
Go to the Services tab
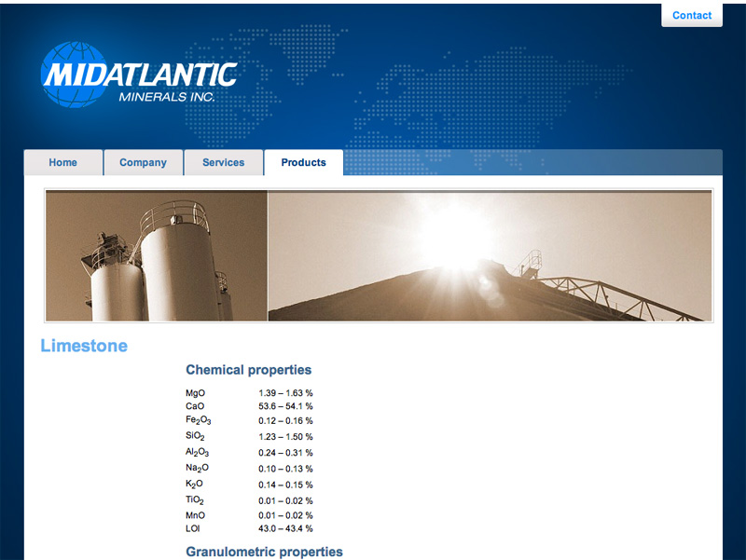pos(224,162)
